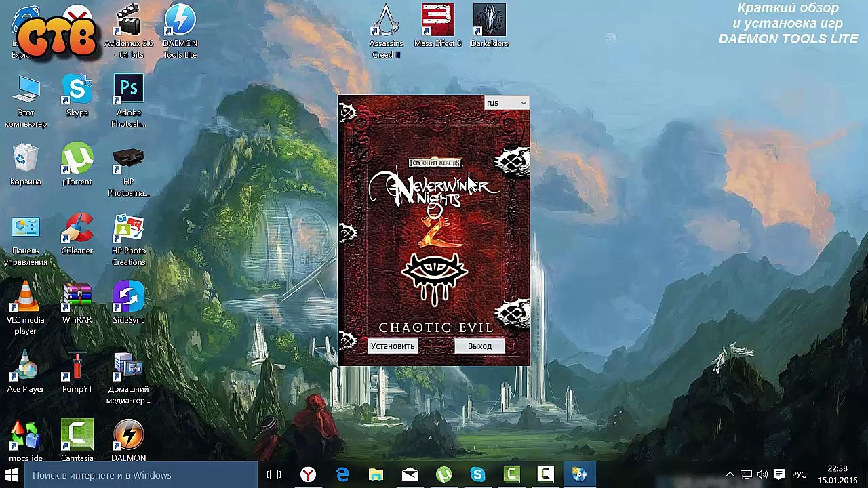Select Camtasia shortcut on the desktop

[77, 441]
